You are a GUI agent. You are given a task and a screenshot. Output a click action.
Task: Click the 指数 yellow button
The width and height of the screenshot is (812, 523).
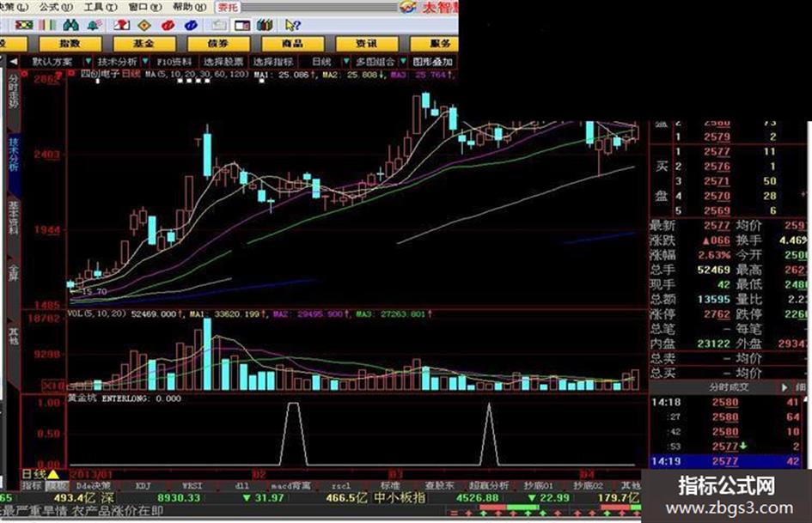click(70, 44)
